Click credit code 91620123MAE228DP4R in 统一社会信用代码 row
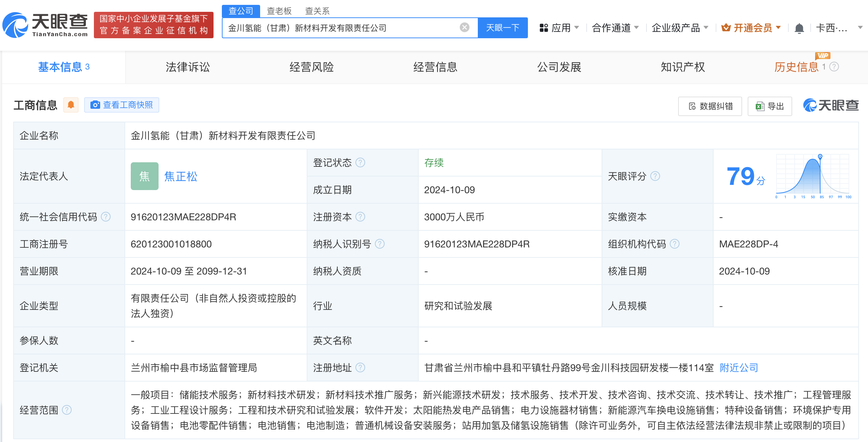868x442 pixels. click(x=184, y=217)
